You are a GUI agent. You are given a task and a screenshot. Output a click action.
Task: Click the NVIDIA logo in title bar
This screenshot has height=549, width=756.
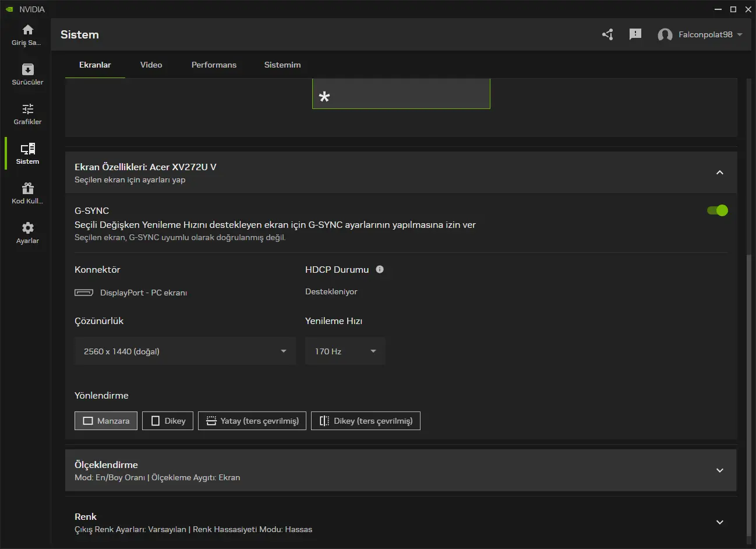coord(9,9)
